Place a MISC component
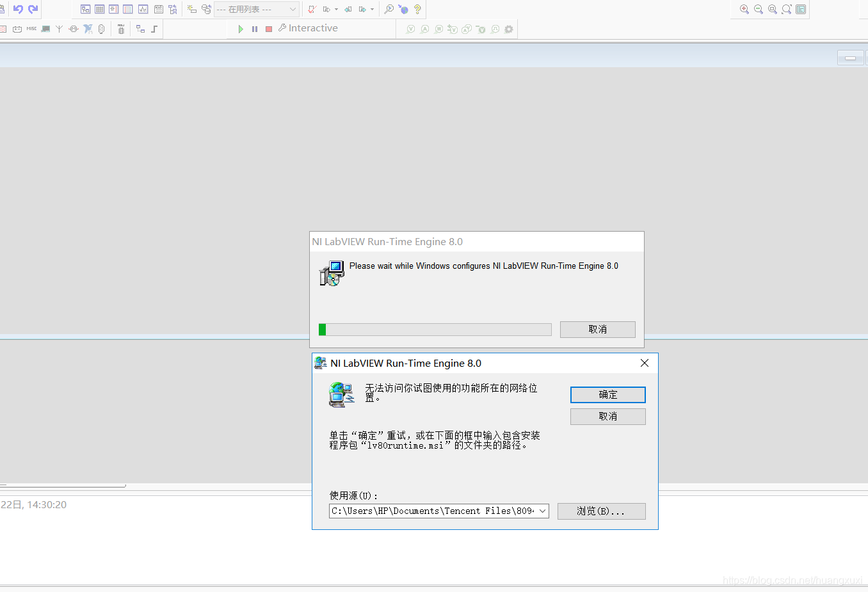This screenshot has height=592, width=868. coord(31,29)
